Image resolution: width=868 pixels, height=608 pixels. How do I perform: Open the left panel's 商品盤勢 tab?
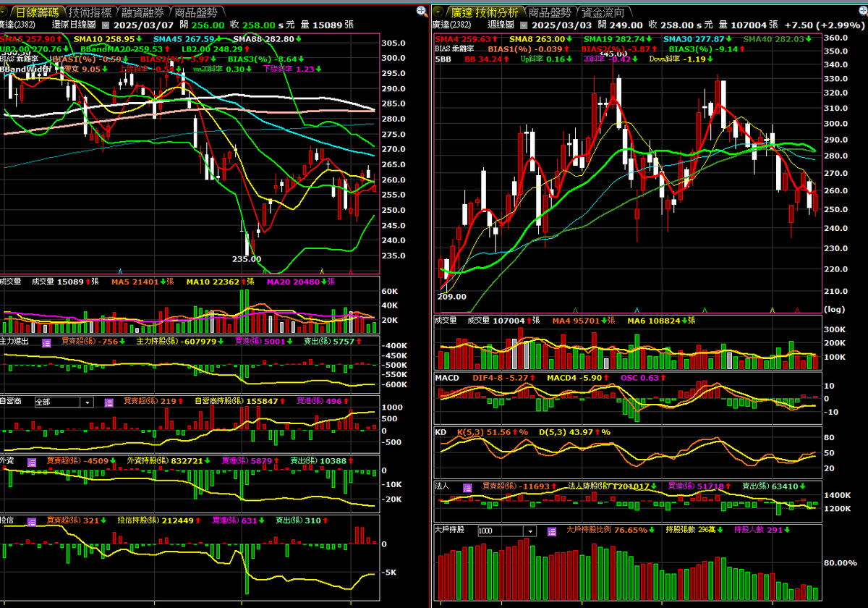tap(196, 12)
